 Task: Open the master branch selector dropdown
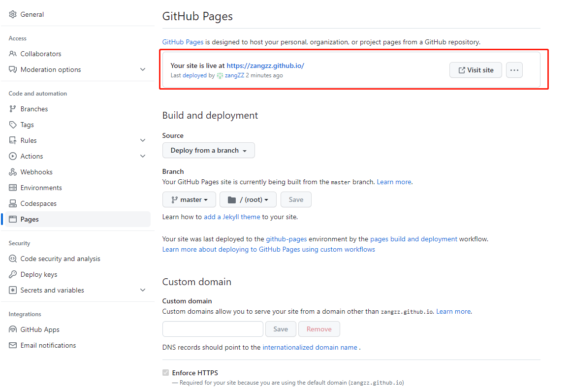point(189,199)
